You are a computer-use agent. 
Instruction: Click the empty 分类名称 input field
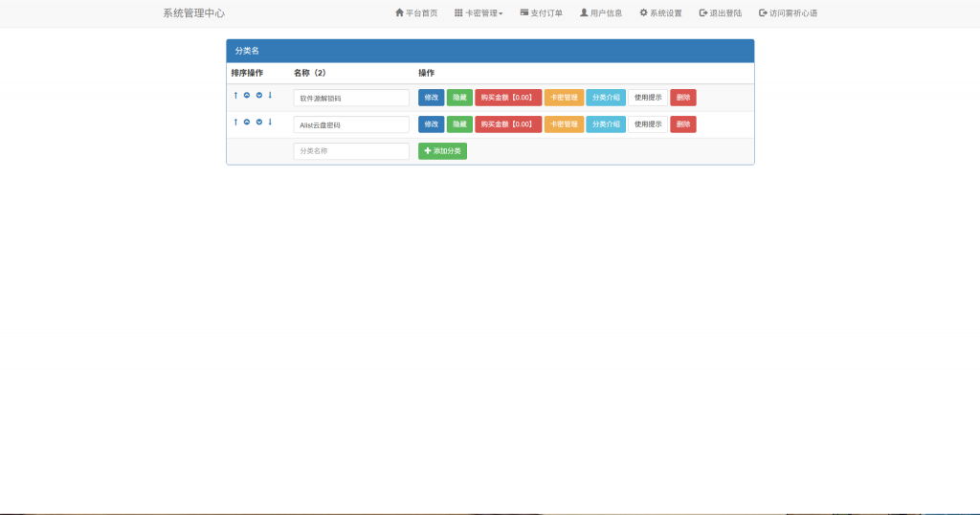coord(351,151)
